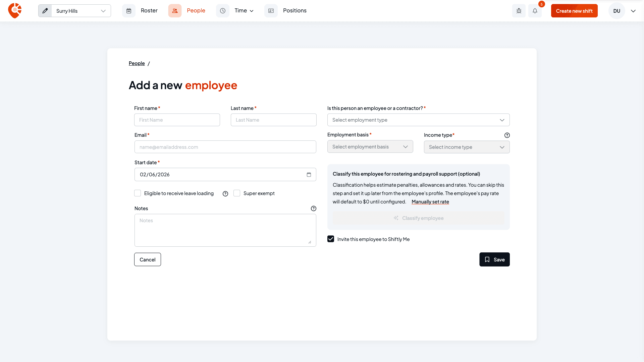Click Create new shift button
This screenshot has height=362, width=644.
click(574, 11)
